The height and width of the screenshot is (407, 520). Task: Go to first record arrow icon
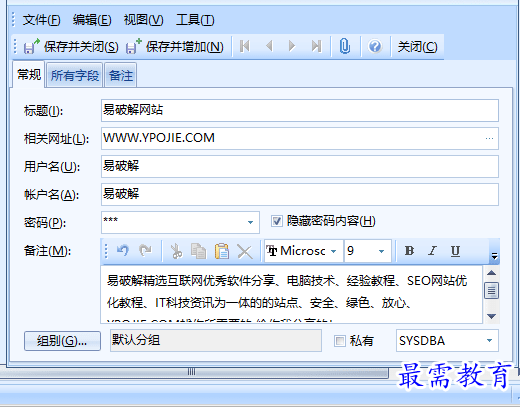coord(245,46)
